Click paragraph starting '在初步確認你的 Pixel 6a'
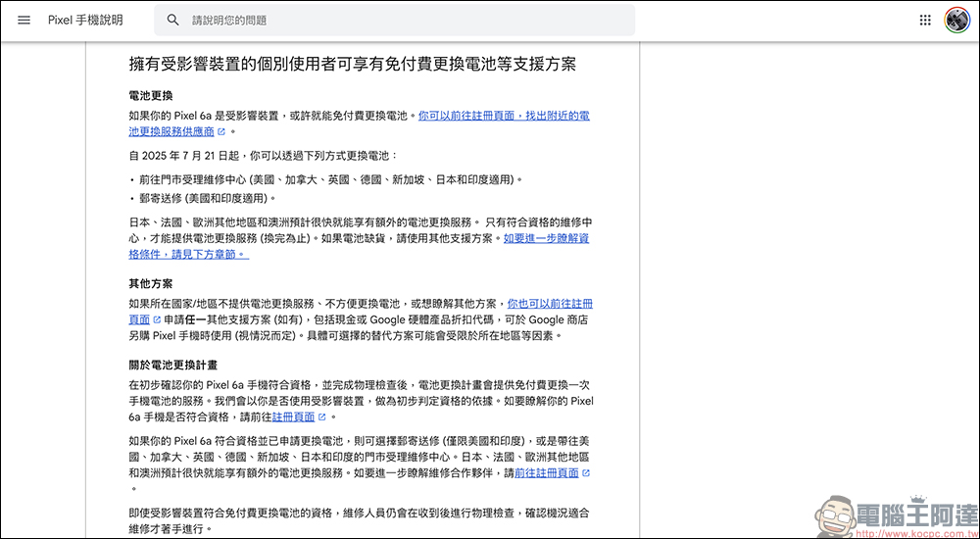 [361, 400]
